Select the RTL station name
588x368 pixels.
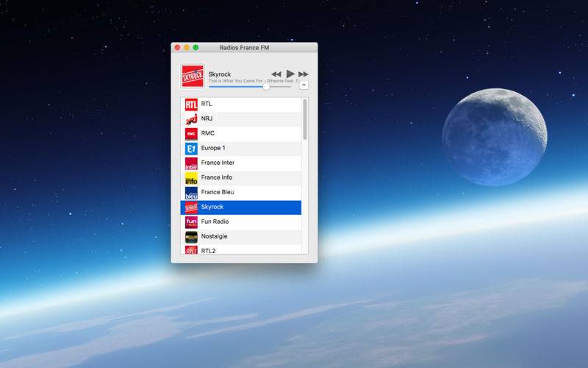pyautogui.click(x=207, y=104)
